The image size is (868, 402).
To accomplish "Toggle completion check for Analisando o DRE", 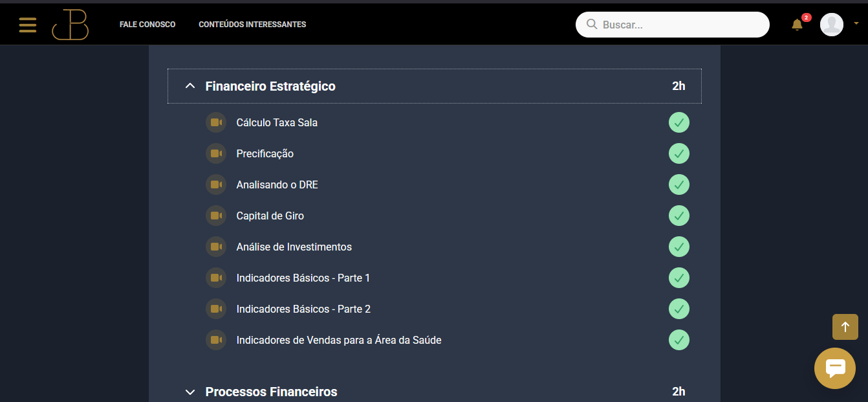I will [x=679, y=184].
